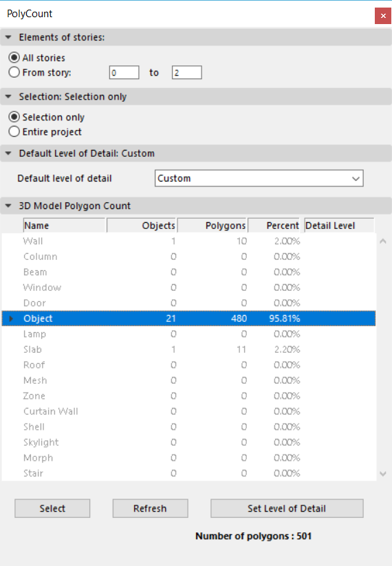The width and height of the screenshot is (392, 566).
Task: Switch to the Entire project radio option
Action: click(14, 132)
